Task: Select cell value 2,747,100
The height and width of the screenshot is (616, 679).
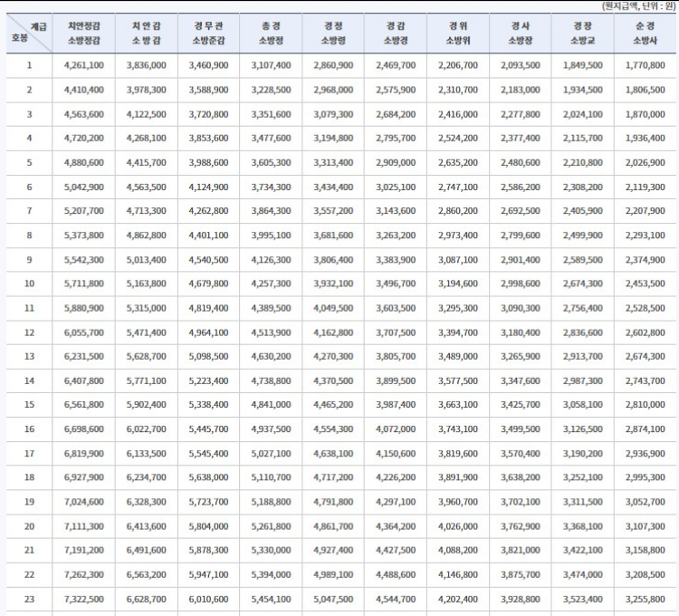Action: point(458,188)
